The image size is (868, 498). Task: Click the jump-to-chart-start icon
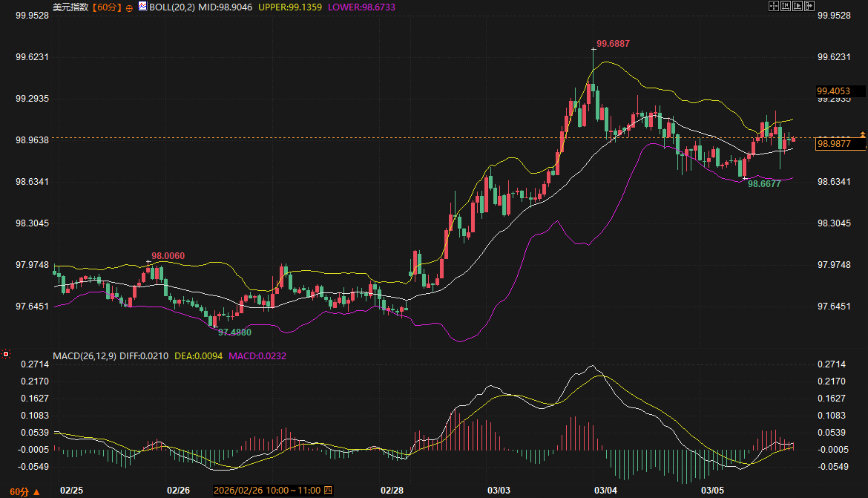coord(786,6)
